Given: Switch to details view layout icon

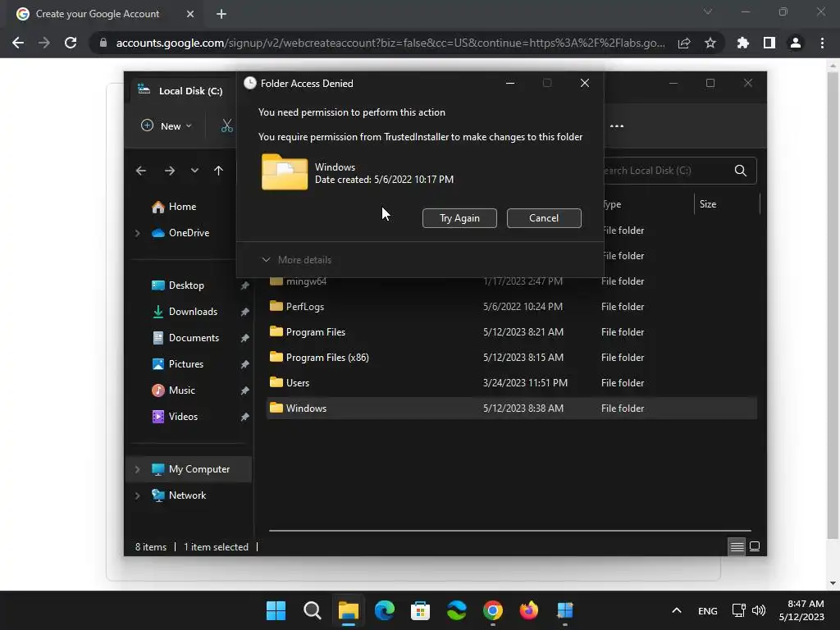Looking at the screenshot, I should coord(737,546).
